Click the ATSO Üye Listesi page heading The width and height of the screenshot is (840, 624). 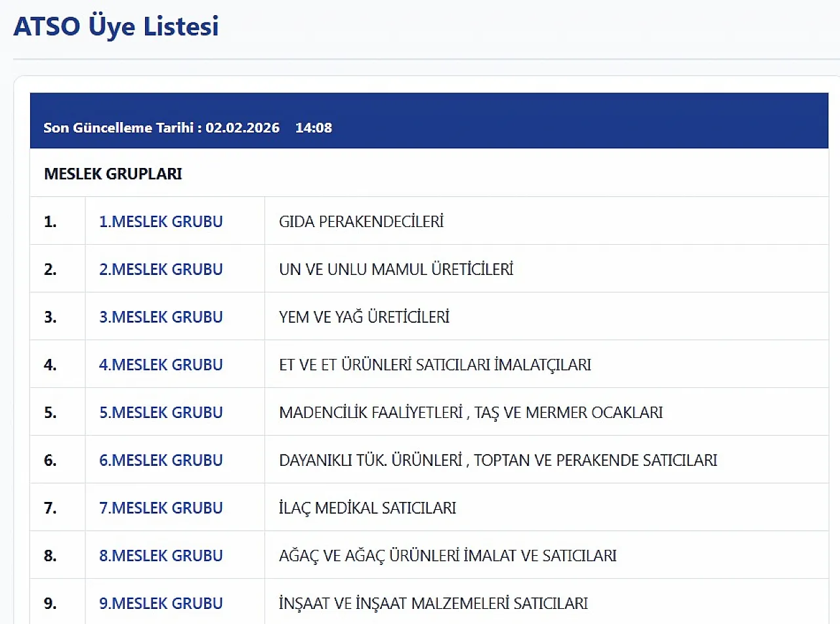[116, 26]
